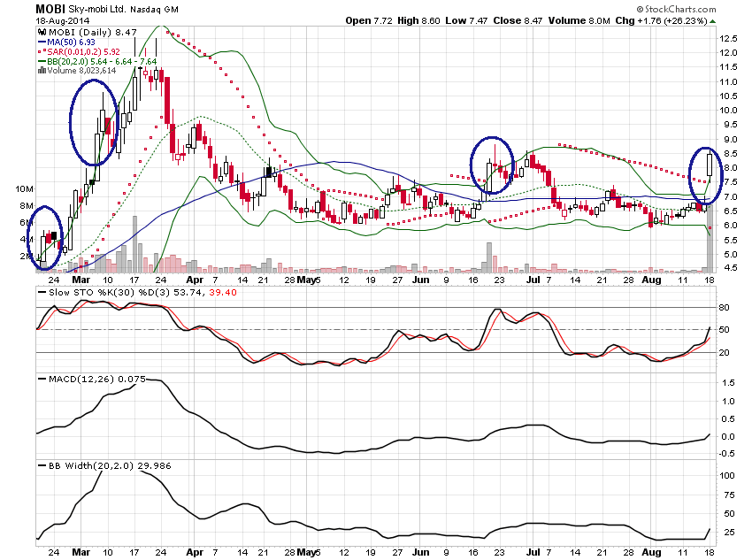Viewport: 752px width, 560px height.
Task: Click the 10.0 price axis label
Action: [728, 111]
